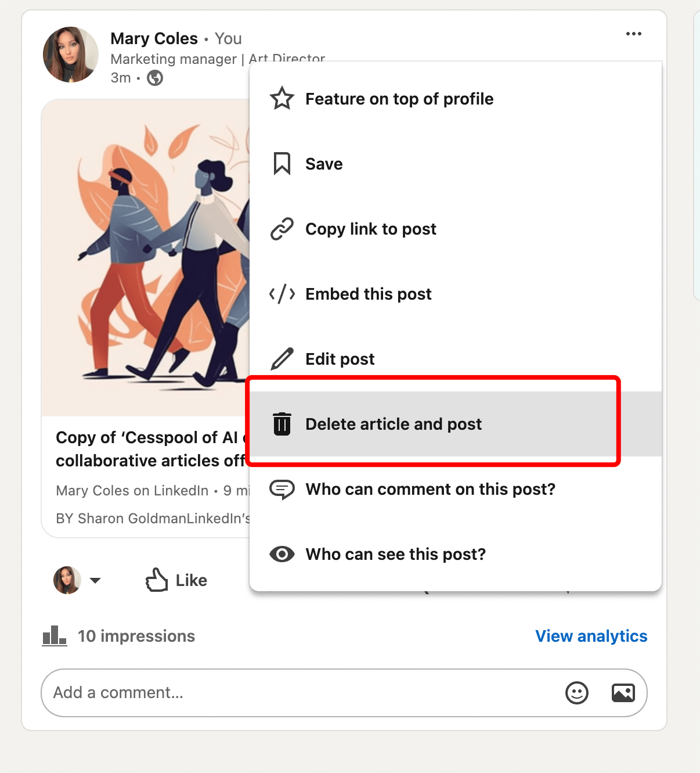This screenshot has height=773, width=700.
Task: Click Mary Coles profile name
Action: tap(154, 38)
